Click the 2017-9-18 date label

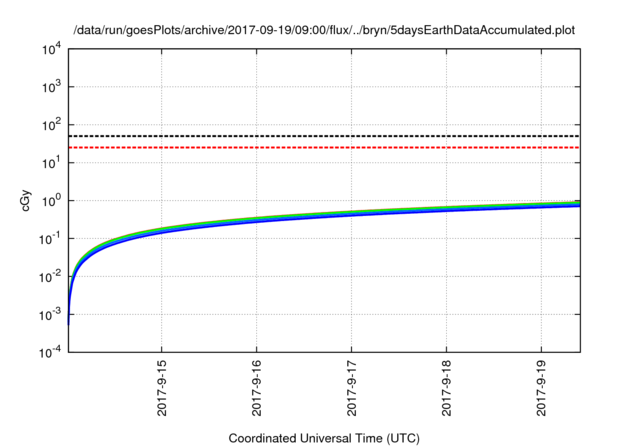[x=447, y=388]
